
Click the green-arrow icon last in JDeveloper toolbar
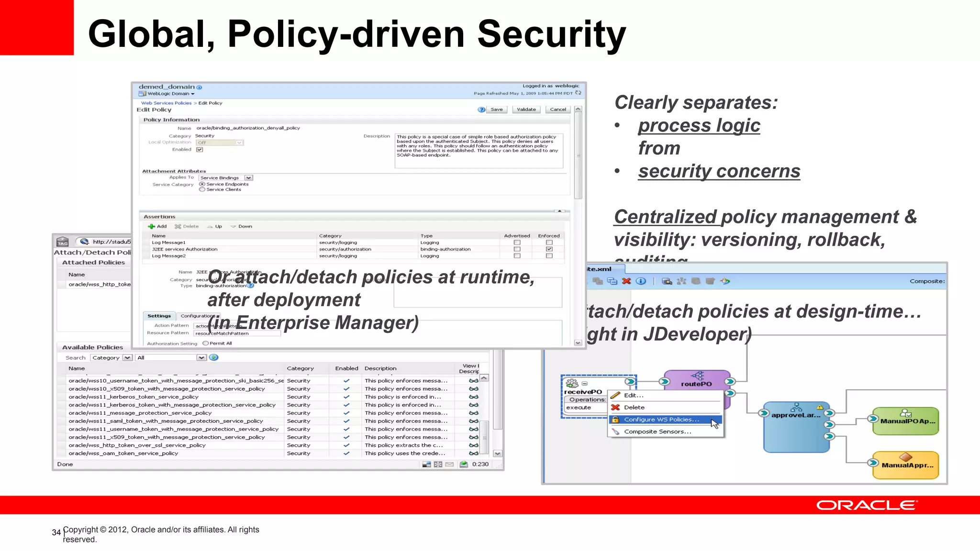pos(725,281)
